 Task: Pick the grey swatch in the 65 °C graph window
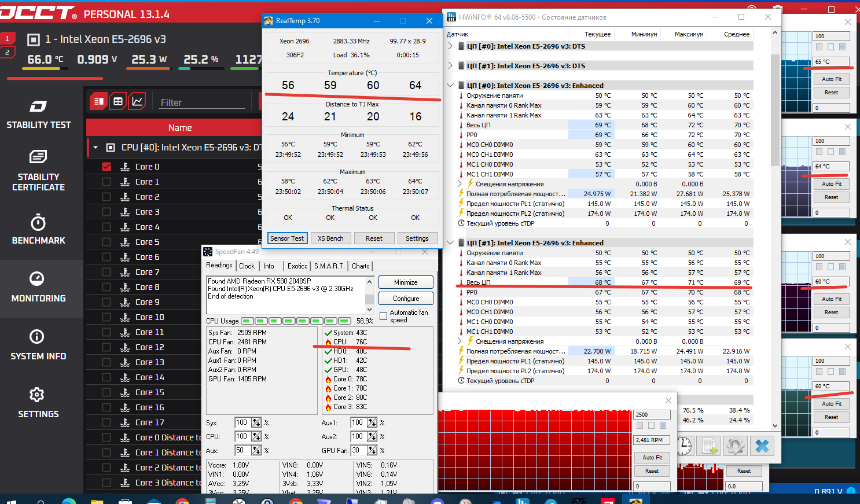(819, 47)
